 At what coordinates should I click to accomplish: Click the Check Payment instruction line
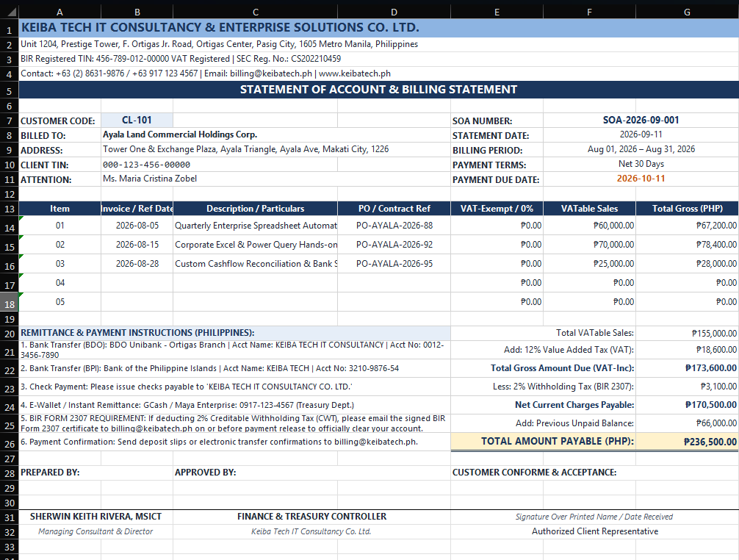coord(235,387)
